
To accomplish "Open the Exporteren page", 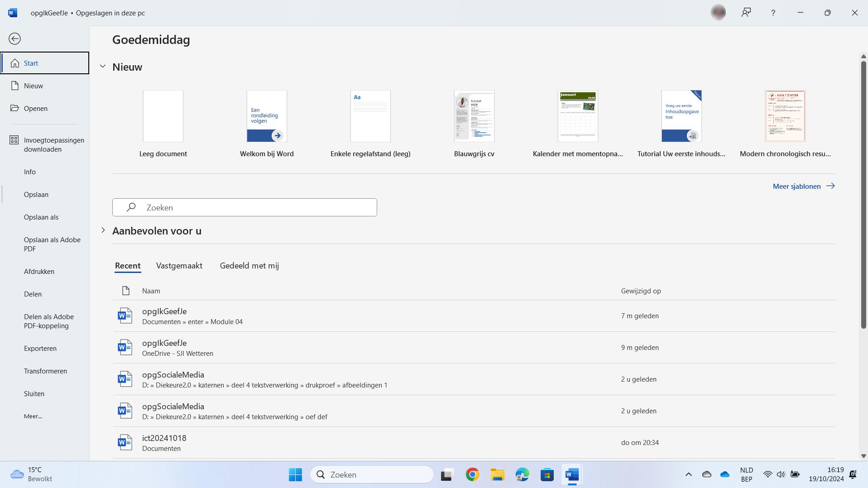I will [45, 348].
